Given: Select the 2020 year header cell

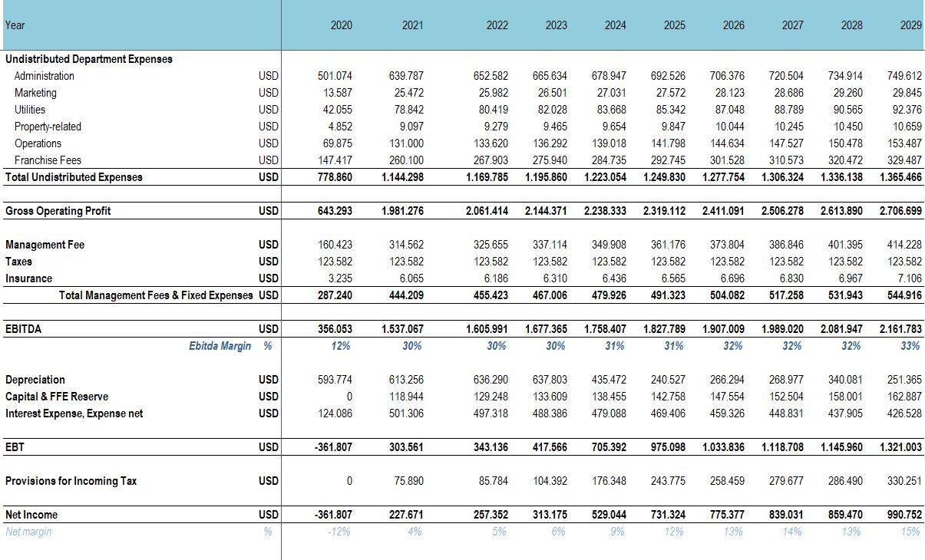Looking at the screenshot, I should tap(342, 25).
